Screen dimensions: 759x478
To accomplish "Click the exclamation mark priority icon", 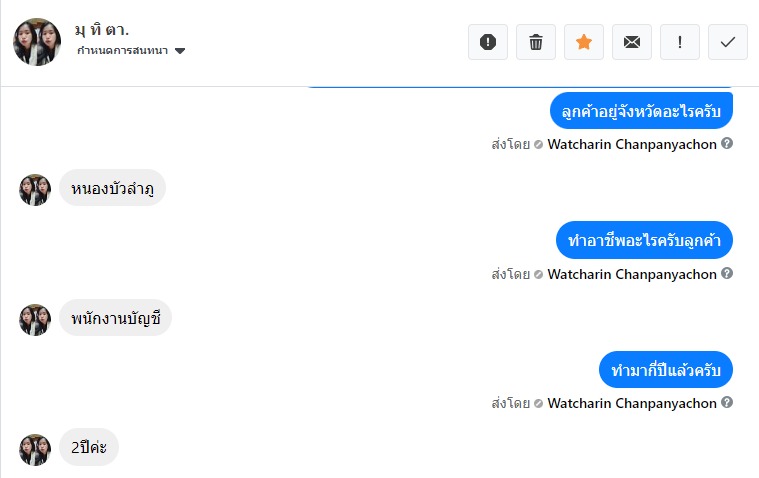I will (x=680, y=42).
